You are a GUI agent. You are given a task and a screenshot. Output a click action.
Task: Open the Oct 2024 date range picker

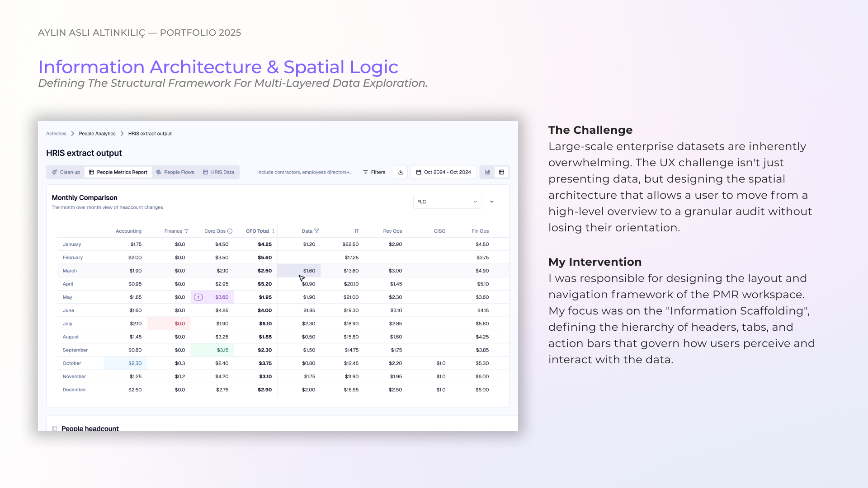[x=443, y=172]
